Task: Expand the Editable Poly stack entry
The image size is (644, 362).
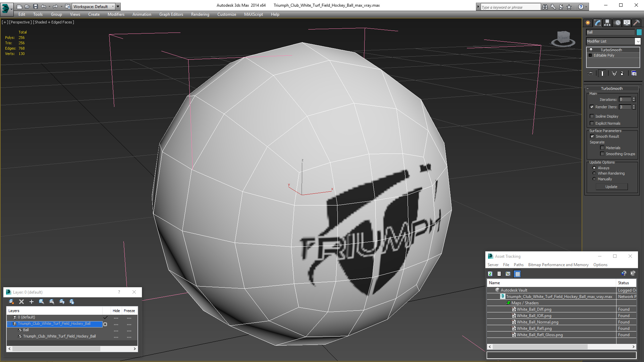Action: click(x=590, y=55)
